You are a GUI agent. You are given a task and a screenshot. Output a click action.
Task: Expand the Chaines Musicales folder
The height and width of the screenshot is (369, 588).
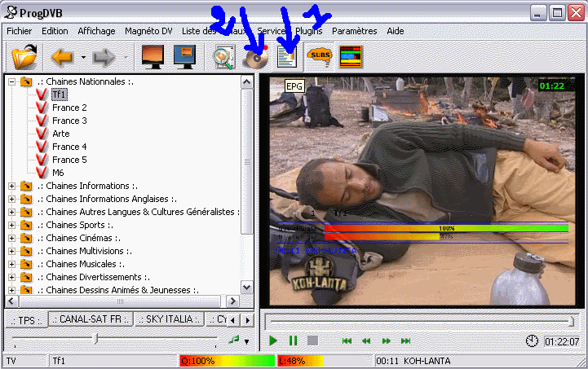[x=11, y=264]
